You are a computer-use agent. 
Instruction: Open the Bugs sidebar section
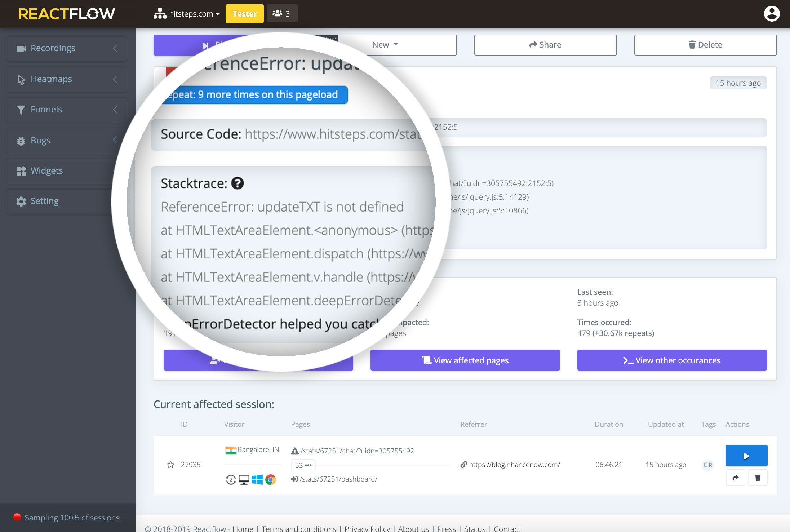[x=67, y=141]
